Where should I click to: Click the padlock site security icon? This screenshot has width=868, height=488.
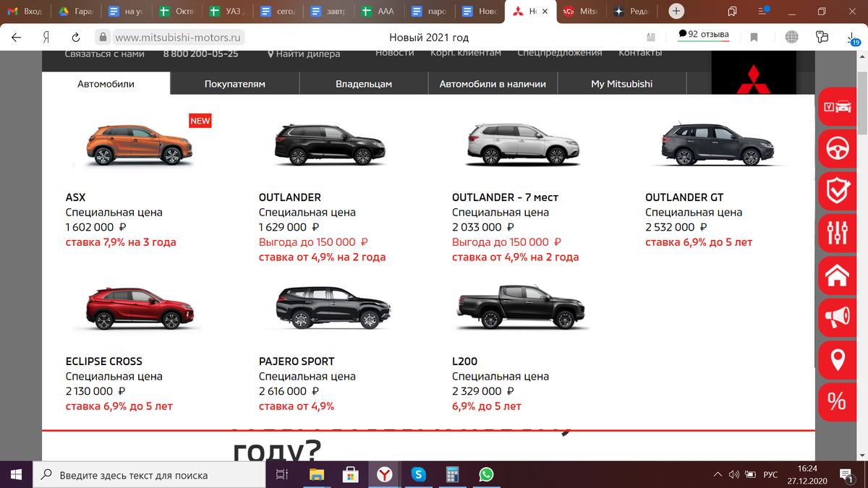coord(103,38)
